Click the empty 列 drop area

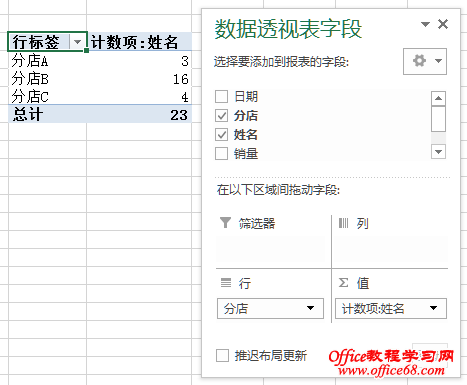point(391,249)
